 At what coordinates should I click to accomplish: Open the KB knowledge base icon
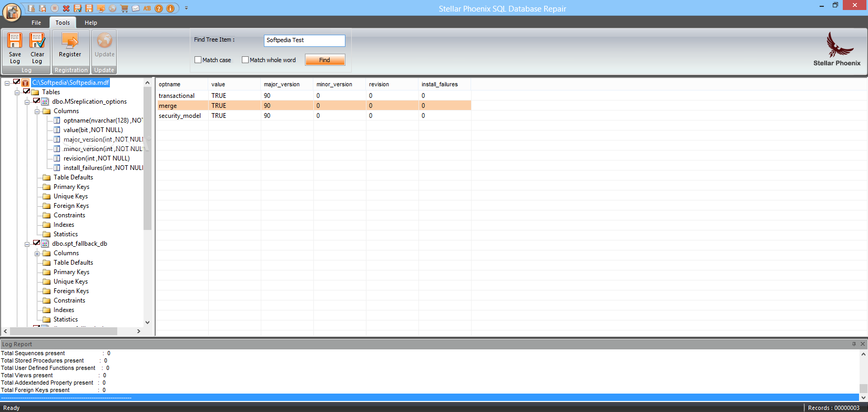point(147,8)
